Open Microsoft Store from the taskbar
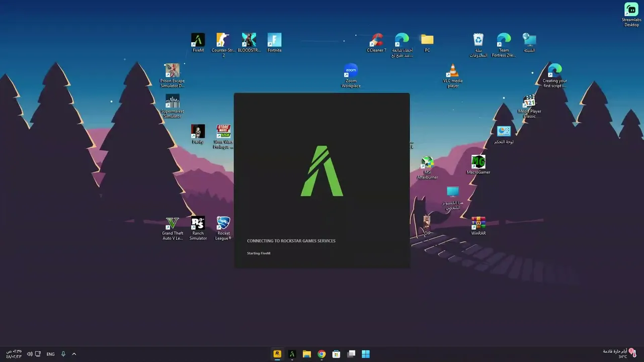Image resolution: width=644 pixels, height=362 pixels. point(336,354)
